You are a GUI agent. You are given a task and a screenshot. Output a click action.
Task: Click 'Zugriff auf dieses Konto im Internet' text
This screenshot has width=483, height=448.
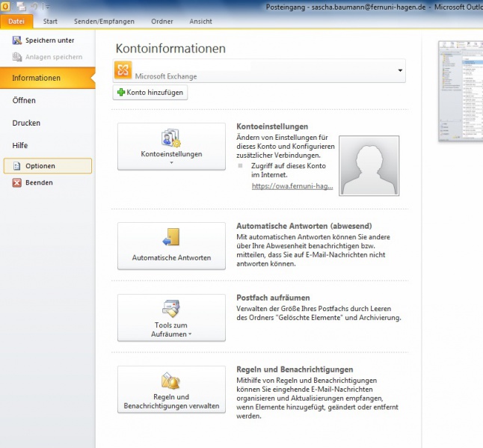(x=289, y=171)
